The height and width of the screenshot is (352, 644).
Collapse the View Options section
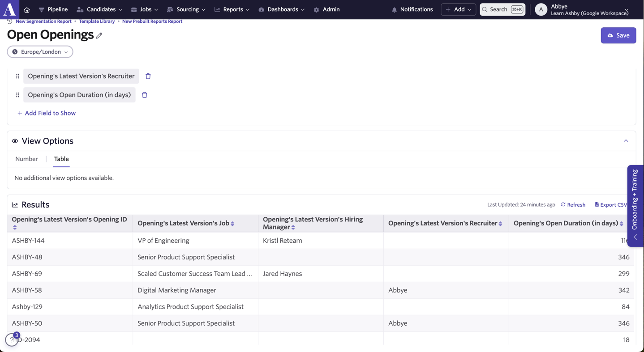[626, 141]
